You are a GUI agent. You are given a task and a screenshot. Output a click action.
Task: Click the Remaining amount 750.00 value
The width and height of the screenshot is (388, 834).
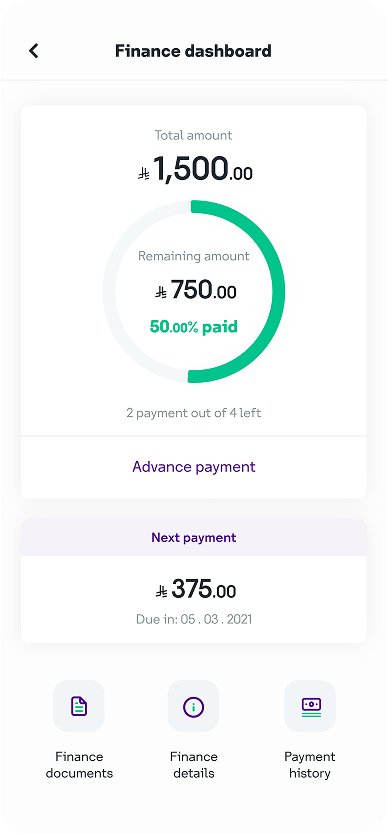click(x=195, y=291)
